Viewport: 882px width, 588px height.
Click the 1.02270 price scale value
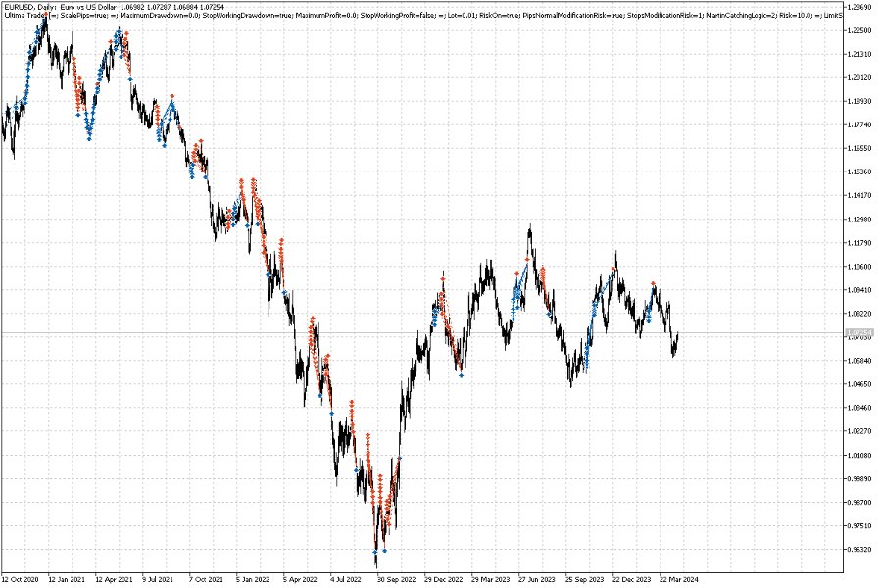coord(859,431)
